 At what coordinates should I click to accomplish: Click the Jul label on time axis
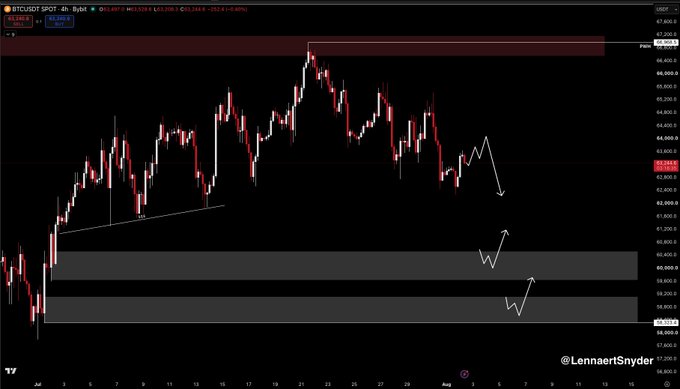coord(38,384)
